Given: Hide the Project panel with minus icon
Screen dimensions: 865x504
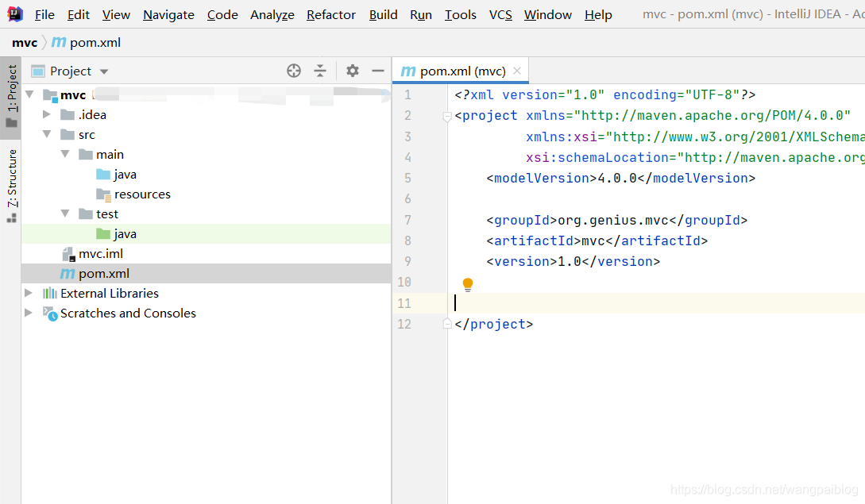Looking at the screenshot, I should [378, 71].
